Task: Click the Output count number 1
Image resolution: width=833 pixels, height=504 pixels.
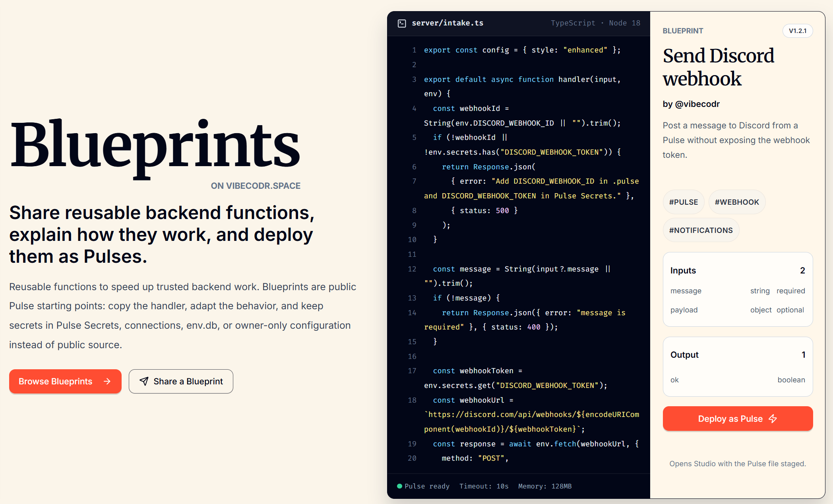Action: pyautogui.click(x=803, y=355)
